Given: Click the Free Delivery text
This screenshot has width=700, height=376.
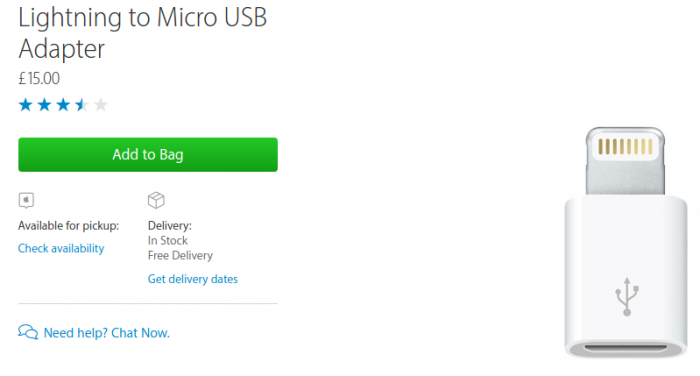Looking at the screenshot, I should point(180,255).
